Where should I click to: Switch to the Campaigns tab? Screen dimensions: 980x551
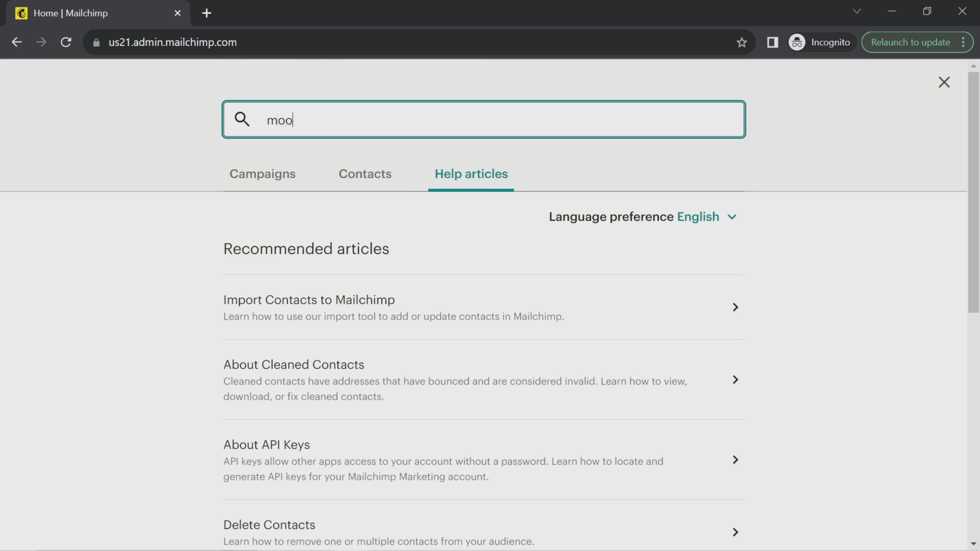tap(263, 174)
